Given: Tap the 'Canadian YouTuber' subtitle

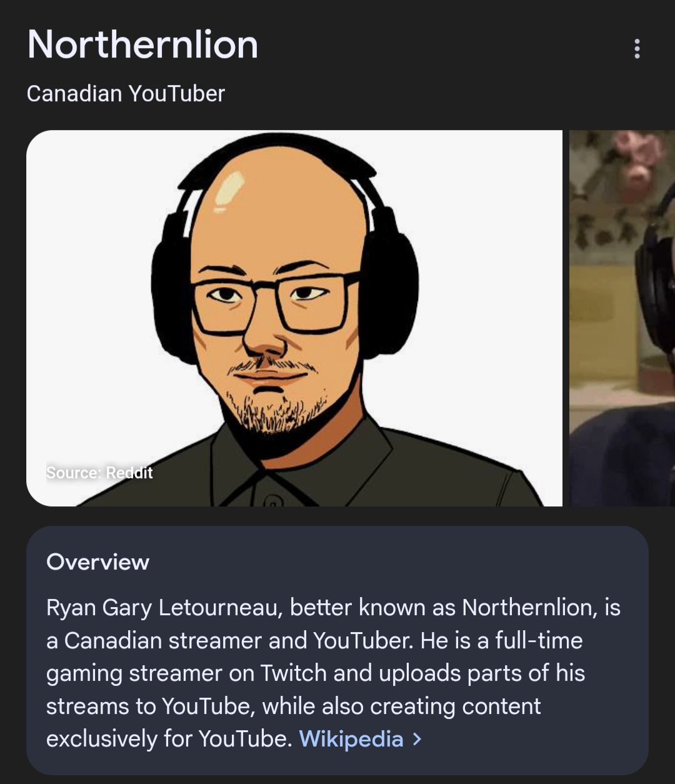Looking at the screenshot, I should (126, 94).
